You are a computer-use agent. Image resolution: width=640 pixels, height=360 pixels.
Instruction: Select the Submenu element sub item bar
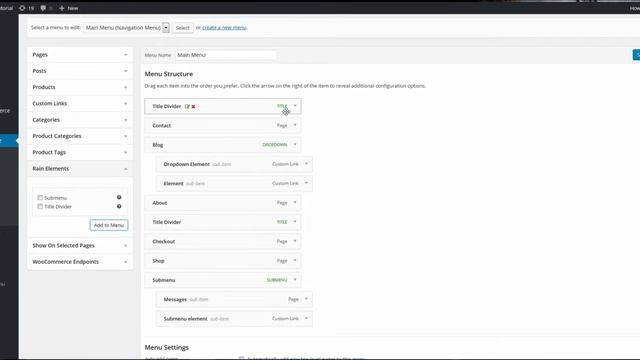pos(234,318)
